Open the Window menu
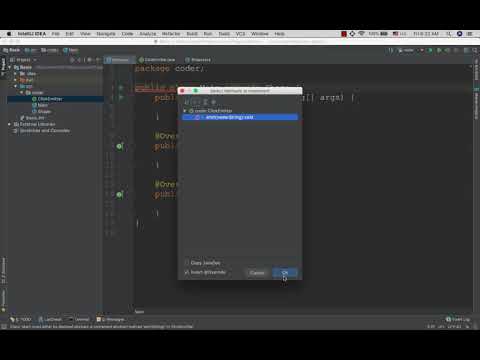The height and width of the screenshot is (360, 480). (260, 34)
